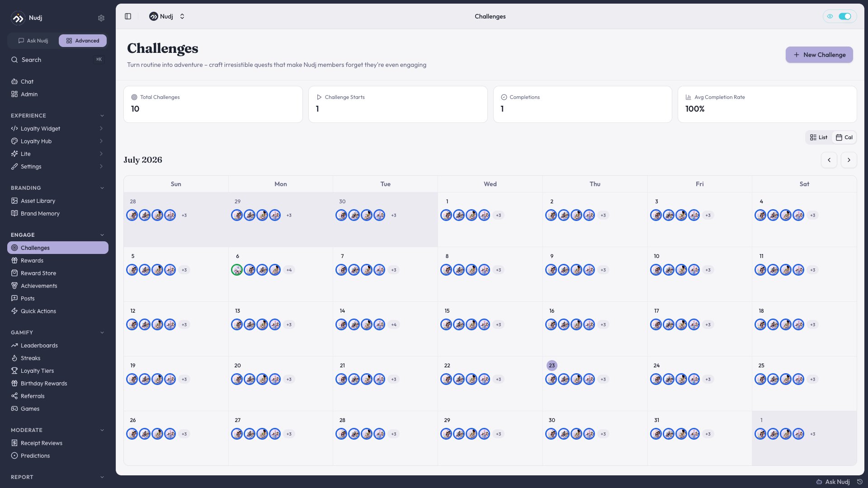Switch to Advanced mode
The width and height of the screenshot is (868, 488).
[83, 41]
